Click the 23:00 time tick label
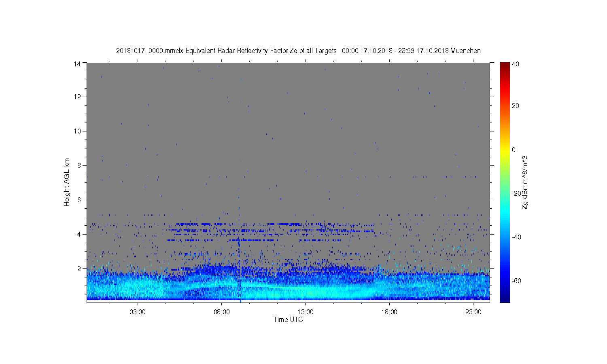The height and width of the screenshot is (364, 607). [473, 312]
